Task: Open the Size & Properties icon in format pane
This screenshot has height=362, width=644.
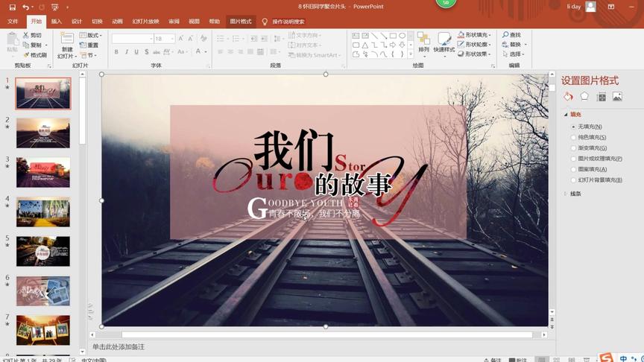Action: [601, 96]
